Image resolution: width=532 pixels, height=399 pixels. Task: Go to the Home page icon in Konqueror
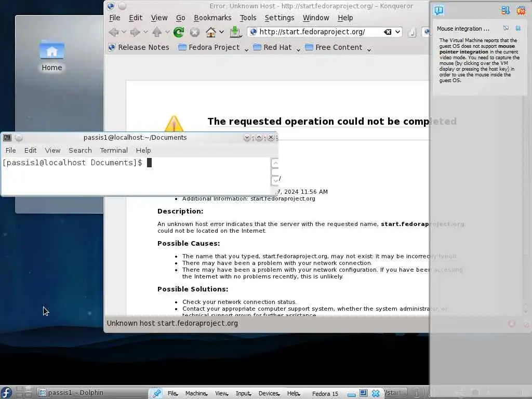tap(211, 32)
